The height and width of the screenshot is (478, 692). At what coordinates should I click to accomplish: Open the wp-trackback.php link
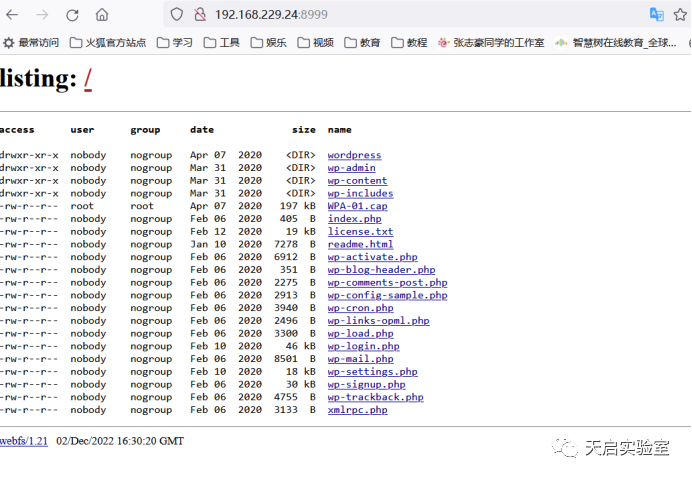point(376,398)
